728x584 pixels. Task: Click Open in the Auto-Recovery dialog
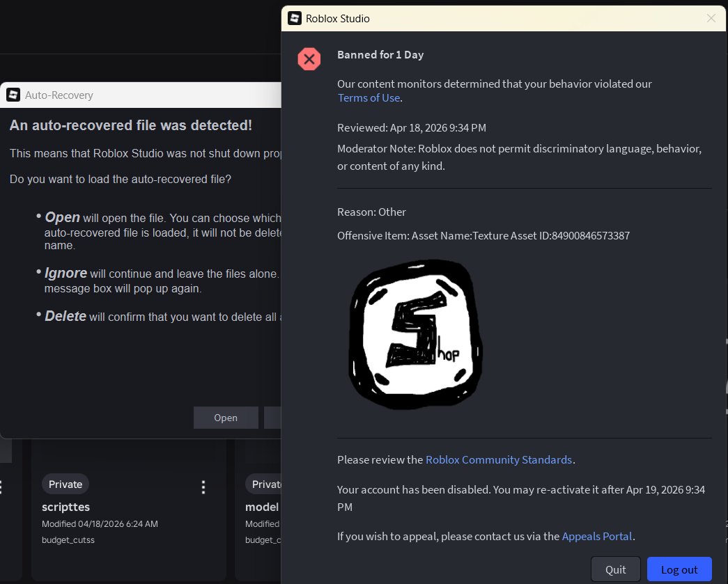coord(226,418)
